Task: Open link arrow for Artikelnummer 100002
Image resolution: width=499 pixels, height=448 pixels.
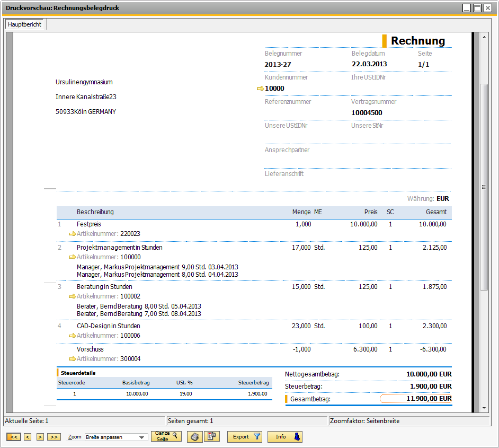Action: click(x=72, y=296)
